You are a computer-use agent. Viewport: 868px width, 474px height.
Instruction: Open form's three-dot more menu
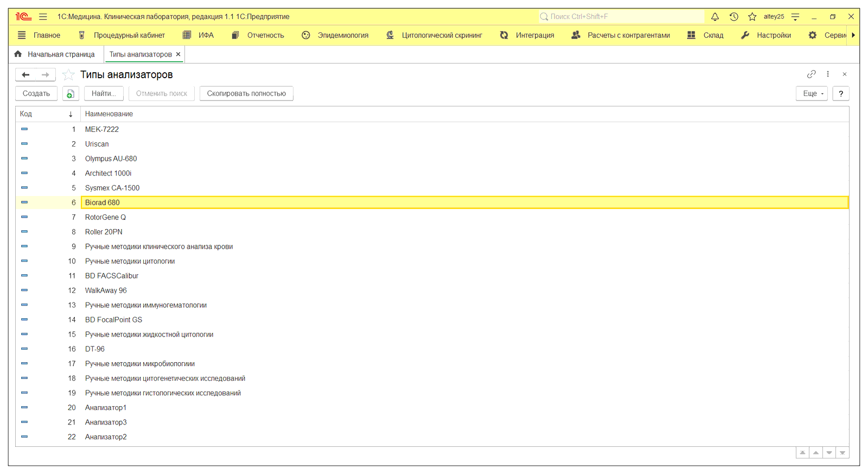click(x=828, y=74)
